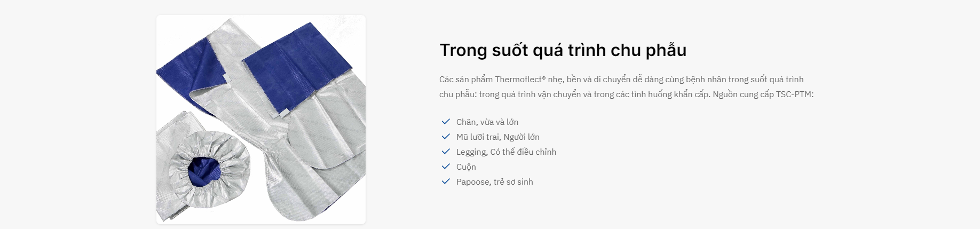Click the heading "Trong suốt quá trình chu phẫu"
Image resolution: width=980 pixels, height=229 pixels.
(x=563, y=50)
